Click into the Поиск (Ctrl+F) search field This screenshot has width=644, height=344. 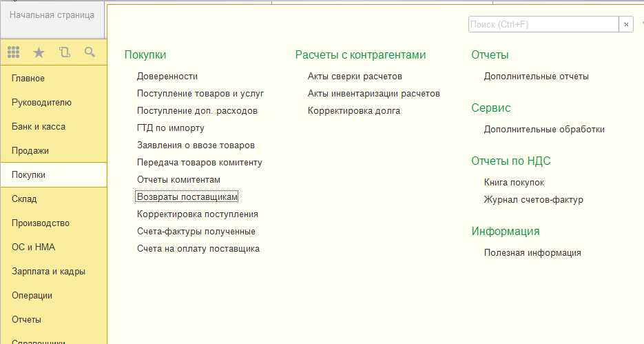[542, 24]
